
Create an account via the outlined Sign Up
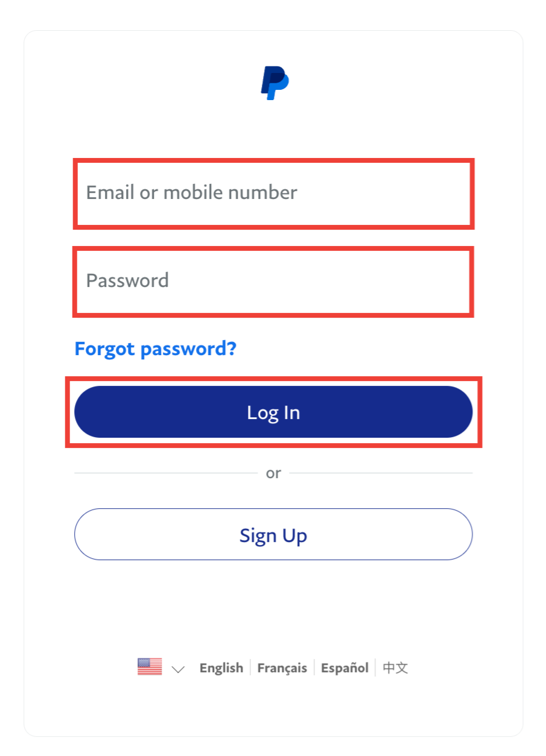coord(273,535)
